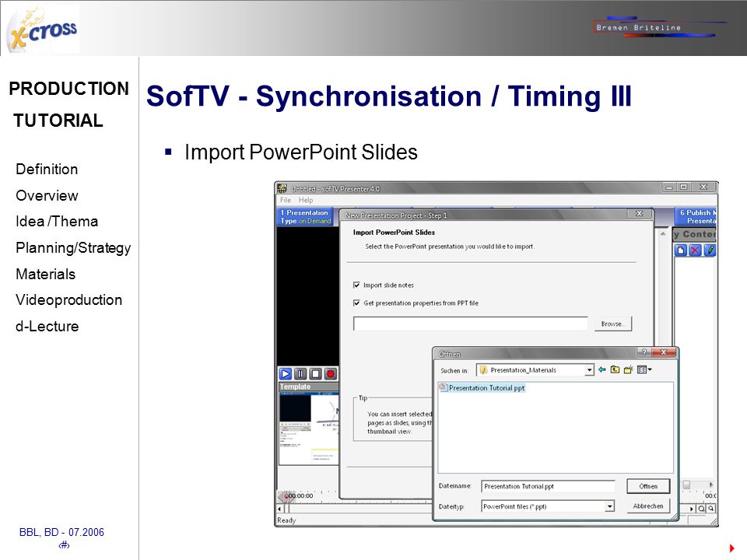
Task: Click the help question mark in Öffnen dialog
Action: point(644,352)
